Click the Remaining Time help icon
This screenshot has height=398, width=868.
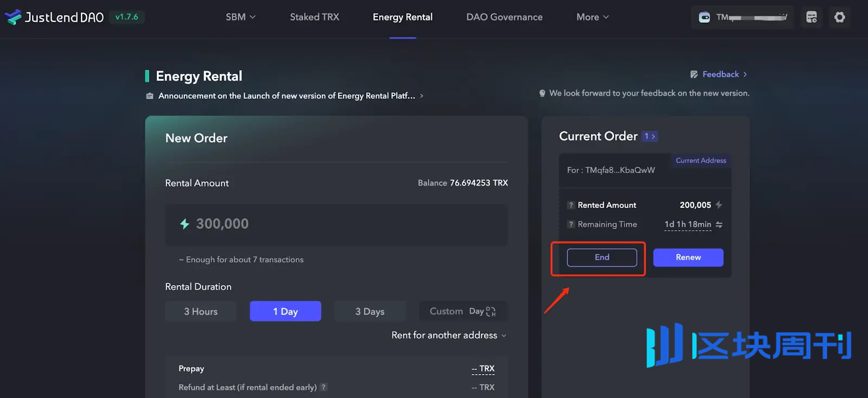[571, 224]
